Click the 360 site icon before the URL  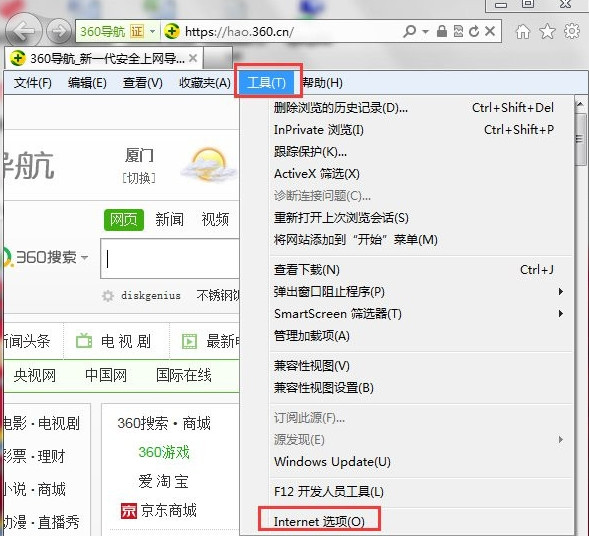[x=172, y=31]
